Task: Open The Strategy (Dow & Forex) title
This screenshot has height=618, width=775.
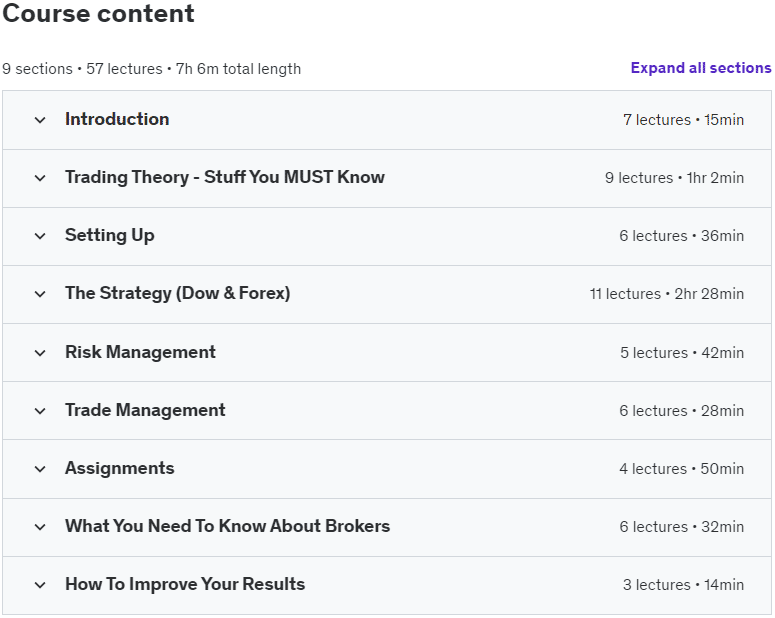Action: pyautogui.click(x=177, y=293)
